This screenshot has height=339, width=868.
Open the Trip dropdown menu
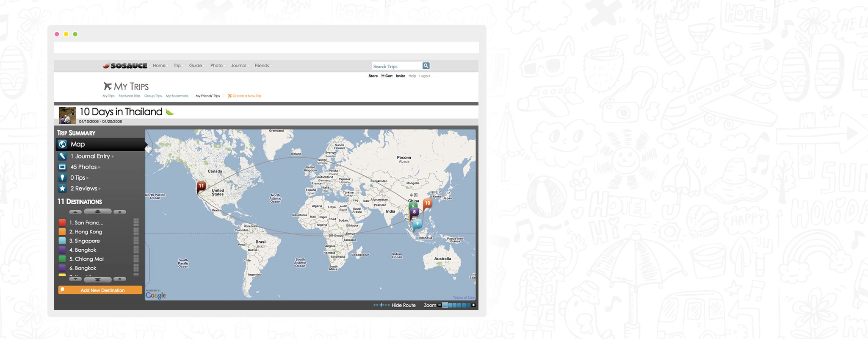(178, 66)
